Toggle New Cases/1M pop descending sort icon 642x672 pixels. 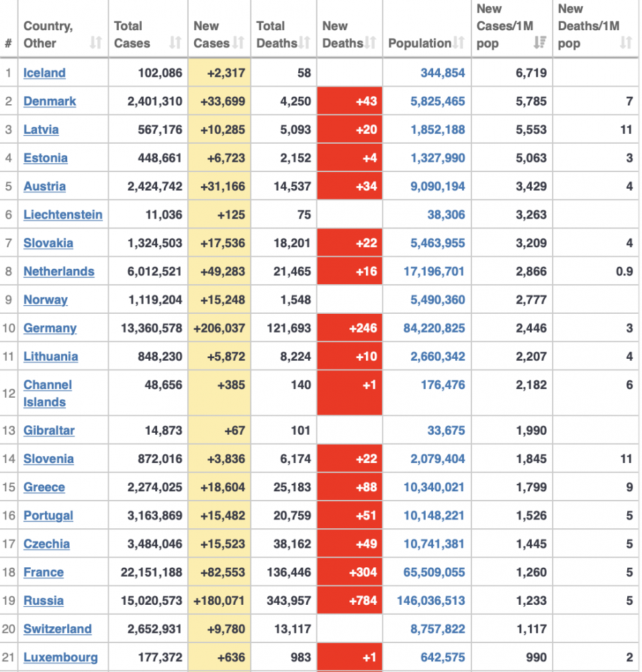tap(540, 42)
